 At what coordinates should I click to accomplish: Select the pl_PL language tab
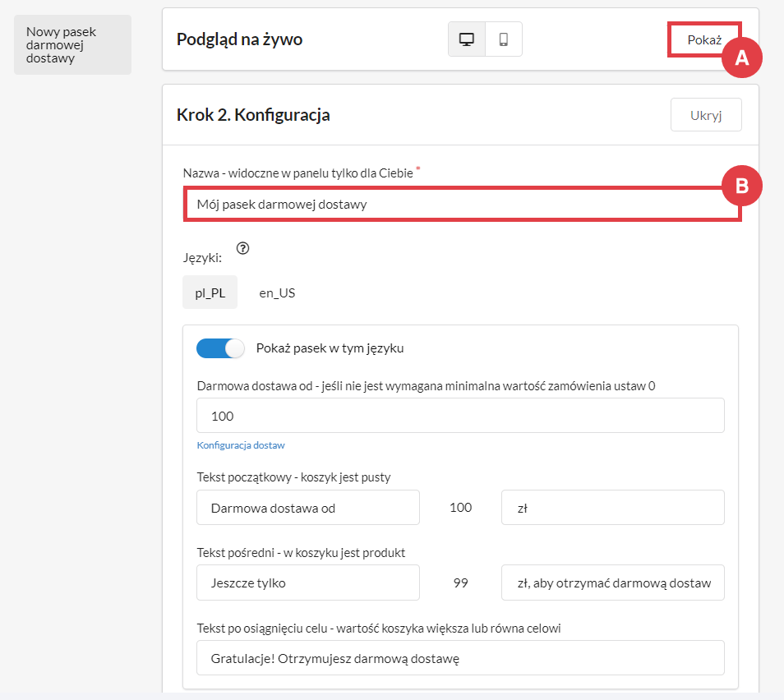click(x=210, y=292)
